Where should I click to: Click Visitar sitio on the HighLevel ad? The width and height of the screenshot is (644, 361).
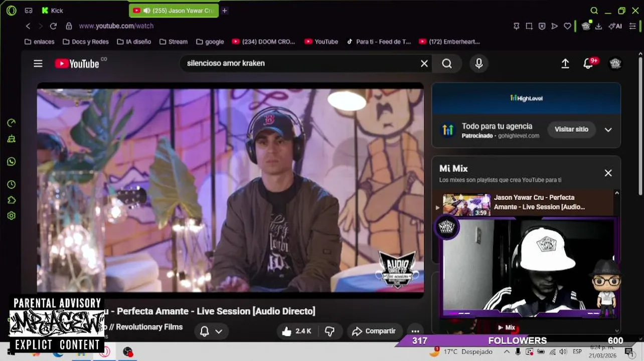571,129
